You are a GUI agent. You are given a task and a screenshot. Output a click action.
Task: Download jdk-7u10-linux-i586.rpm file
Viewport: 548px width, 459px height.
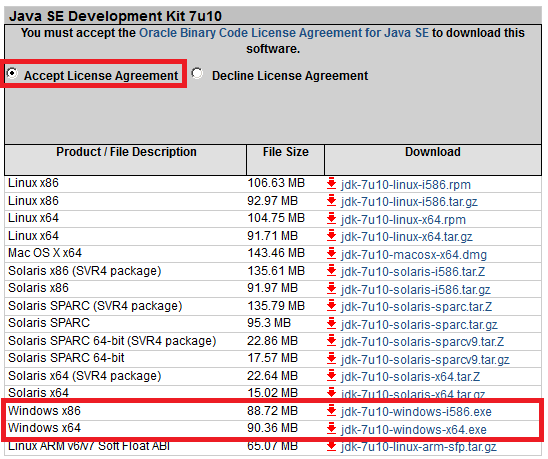click(406, 184)
